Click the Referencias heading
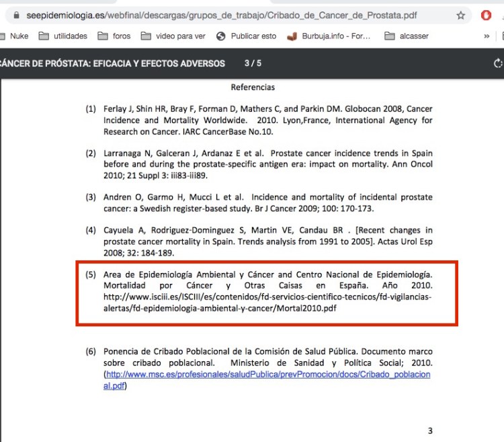The image size is (504, 442). point(253,87)
